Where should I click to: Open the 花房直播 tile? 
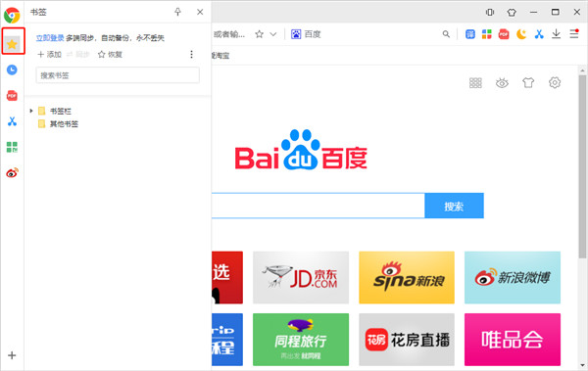pos(407,340)
